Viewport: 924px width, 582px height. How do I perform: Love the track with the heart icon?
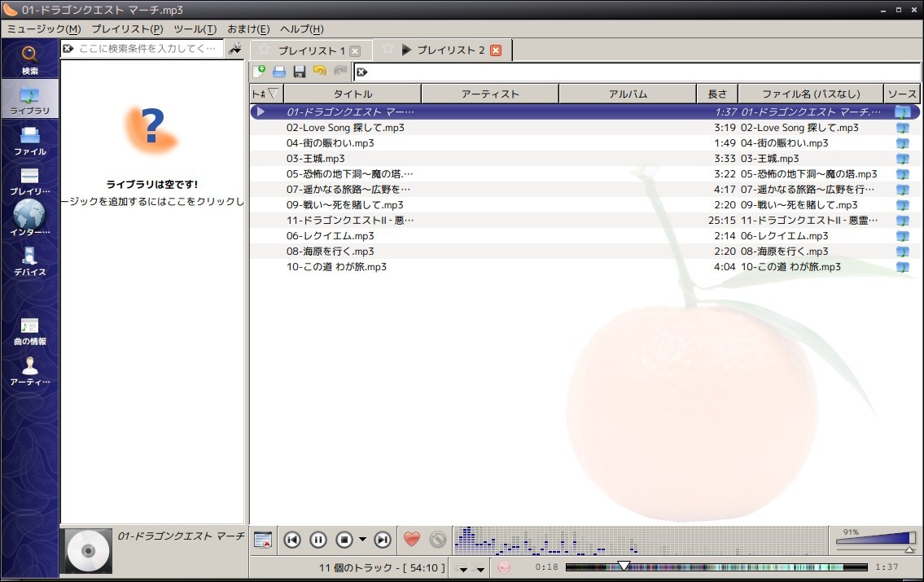tap(412, 539)
